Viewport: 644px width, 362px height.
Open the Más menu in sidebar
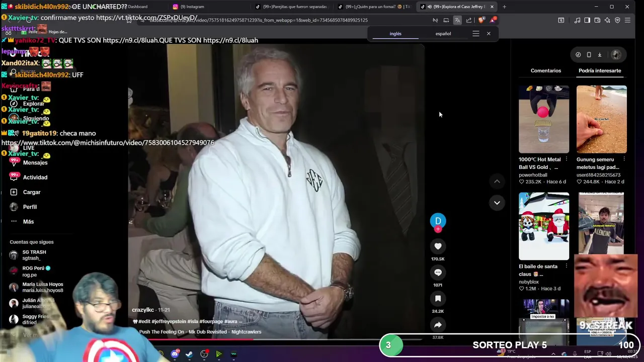[x=29, y=221]
